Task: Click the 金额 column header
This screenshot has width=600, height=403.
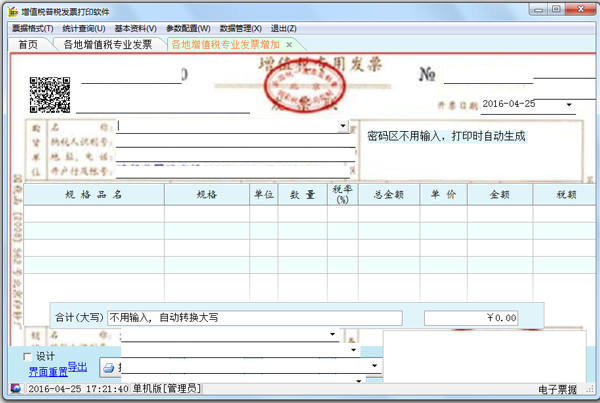Action: (500, 194)
